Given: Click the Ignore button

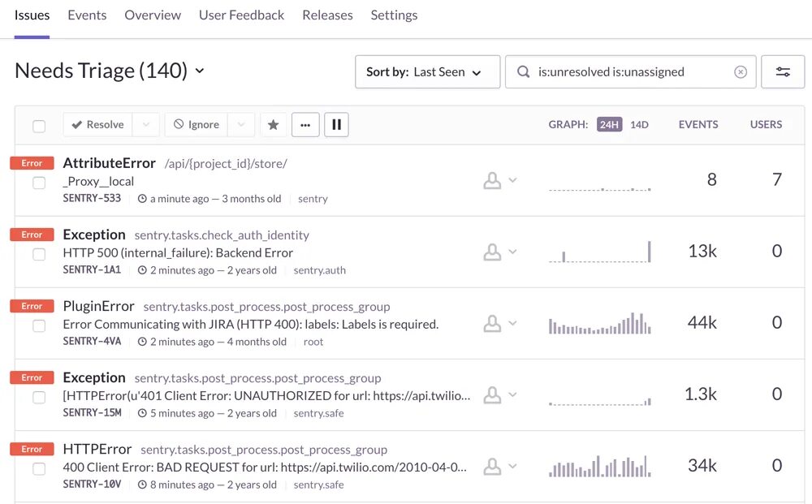Looking at the screenshot, I should click(x=197, y=125).
